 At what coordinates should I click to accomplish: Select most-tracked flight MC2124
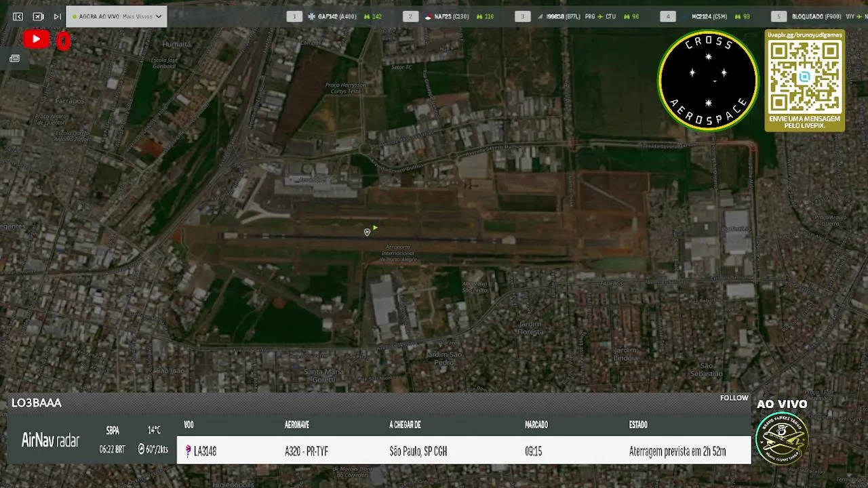(x=709, y=16)
